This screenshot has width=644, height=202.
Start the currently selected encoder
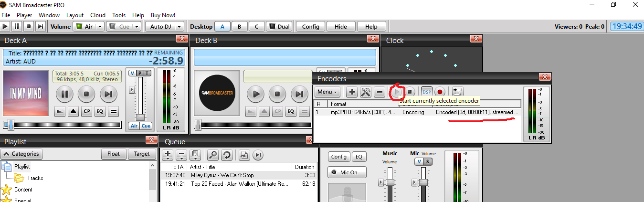397,91
